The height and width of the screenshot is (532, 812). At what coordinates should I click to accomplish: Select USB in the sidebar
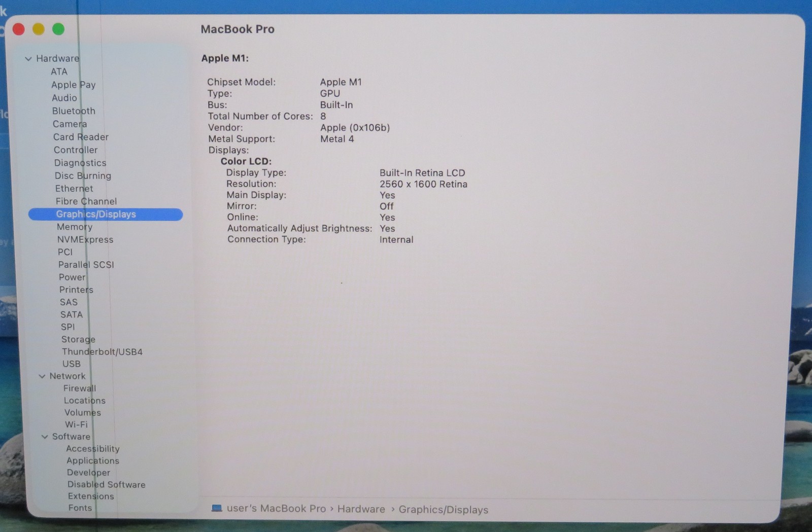tap(72, 364)
